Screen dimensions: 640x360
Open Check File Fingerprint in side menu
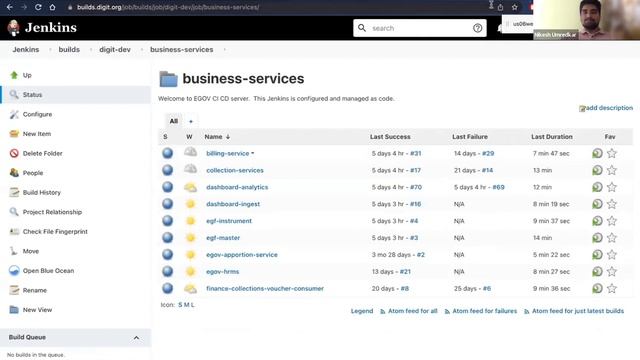55,231
